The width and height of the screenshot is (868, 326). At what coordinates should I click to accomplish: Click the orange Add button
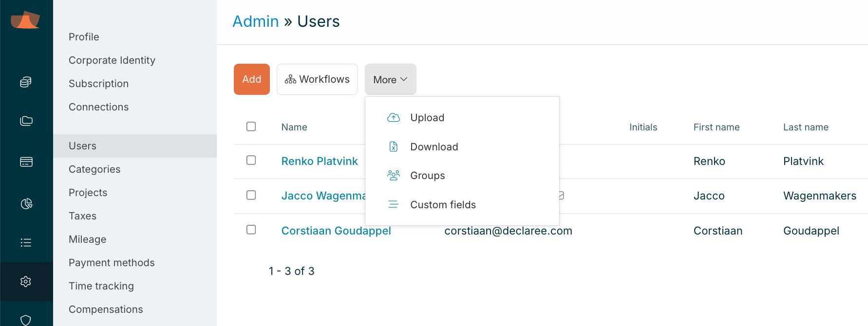(x=252, y=79)
